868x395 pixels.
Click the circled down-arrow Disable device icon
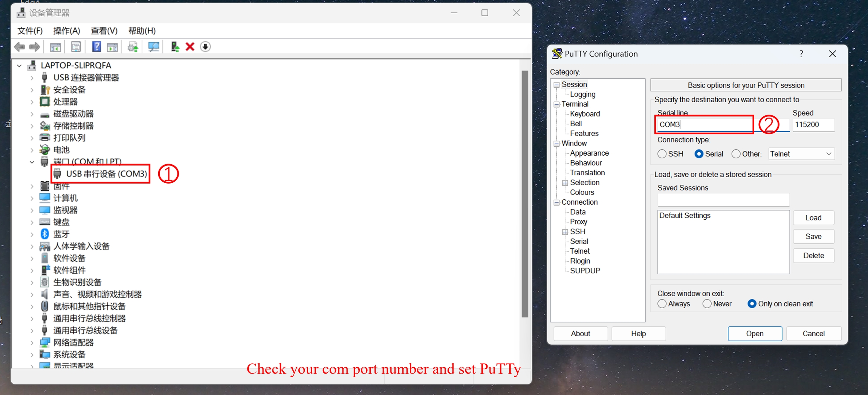[205, 47]
